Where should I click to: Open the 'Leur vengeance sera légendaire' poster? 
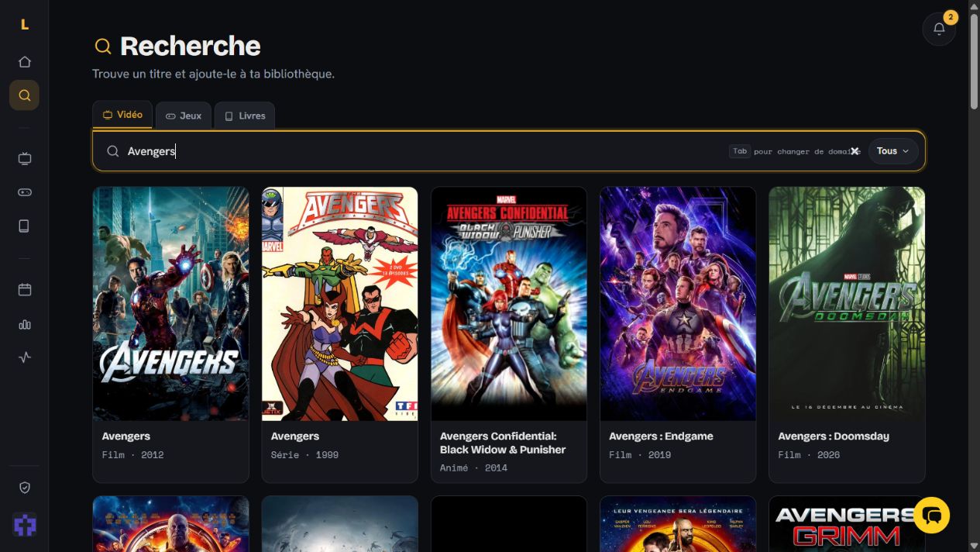click(x=678, y=524)
